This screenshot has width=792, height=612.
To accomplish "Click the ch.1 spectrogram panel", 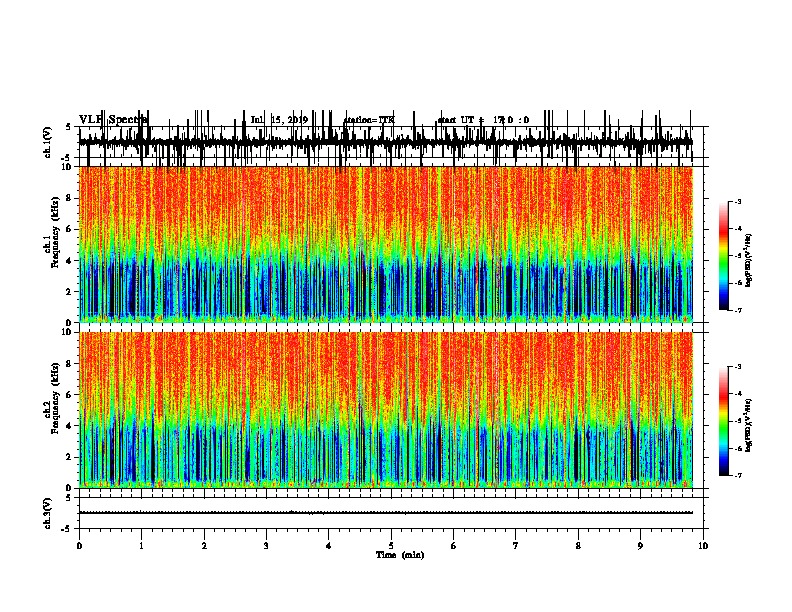I will [386, 244].
